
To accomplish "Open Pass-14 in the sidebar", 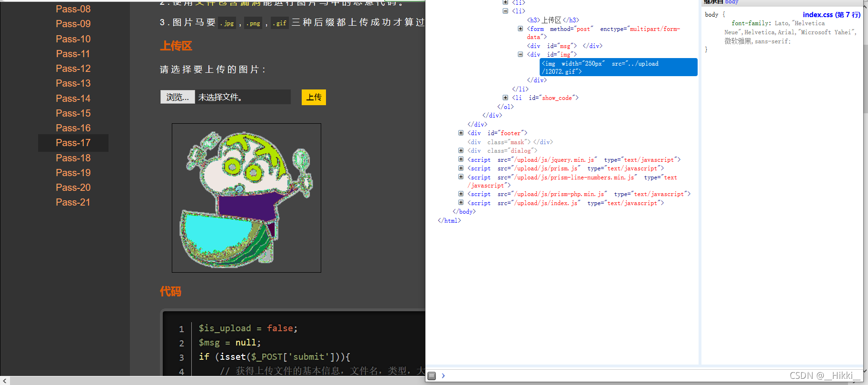I will (x=73, y=99).
